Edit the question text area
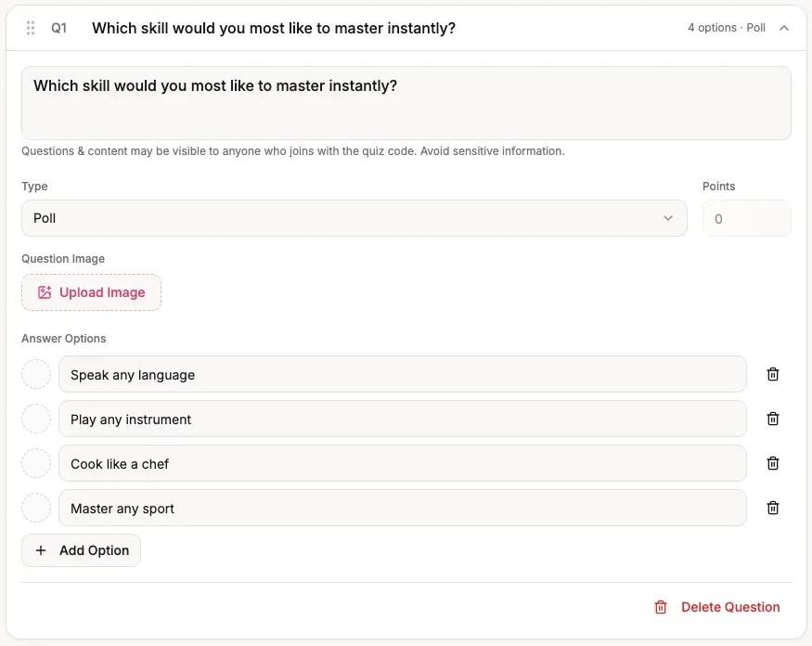 [x=406, y=103]
